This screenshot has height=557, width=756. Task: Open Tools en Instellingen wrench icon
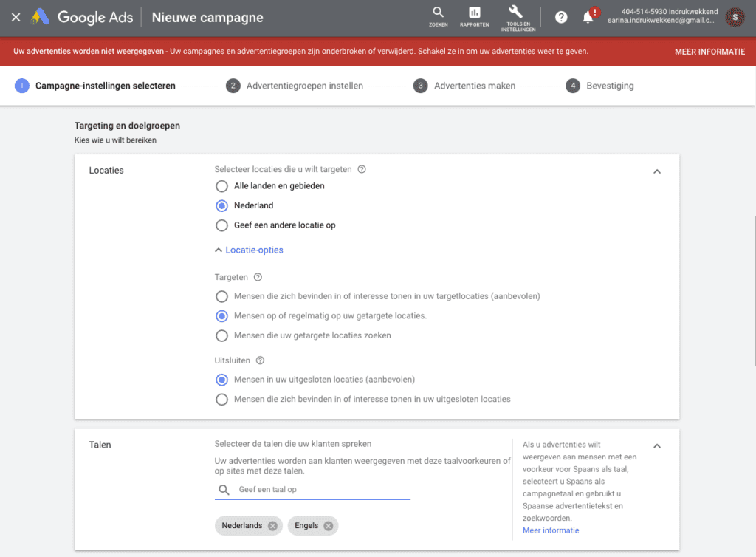coord(515,13)
